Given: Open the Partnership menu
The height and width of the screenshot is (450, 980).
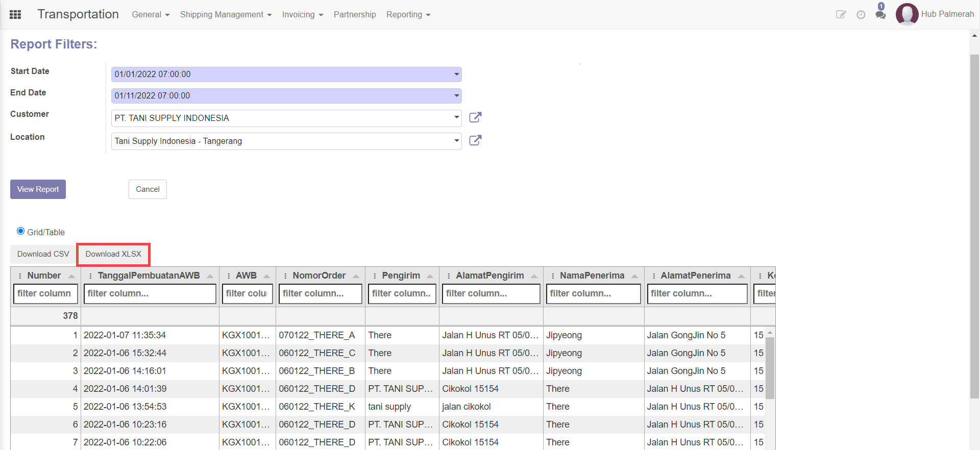Looking at the screenshot, I should (355, 14).
